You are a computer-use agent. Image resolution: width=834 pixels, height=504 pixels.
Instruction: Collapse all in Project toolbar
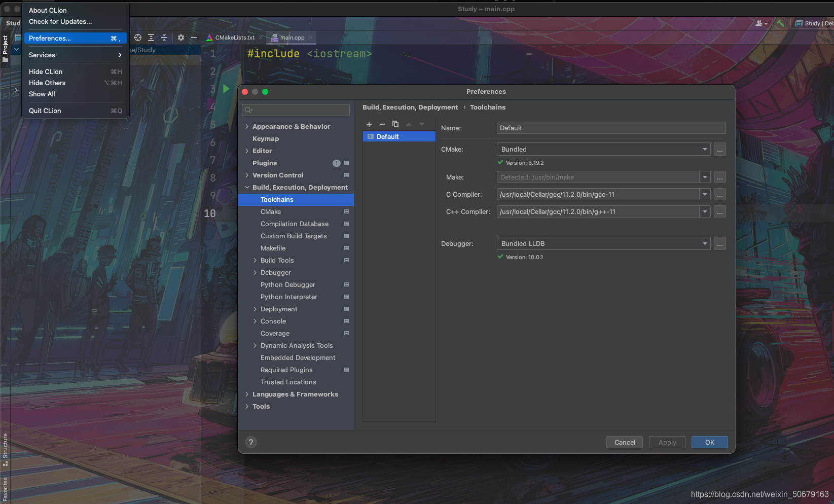(x=164, y=38)
